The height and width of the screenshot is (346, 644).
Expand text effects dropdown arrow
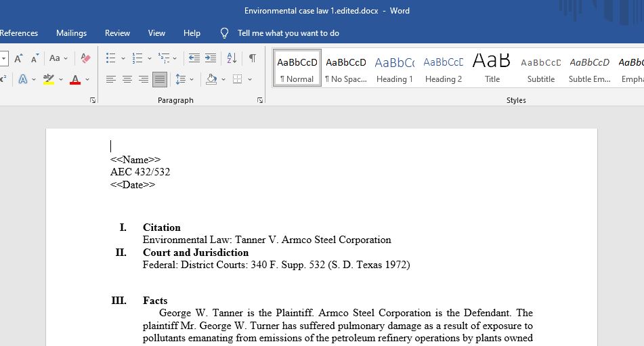34,80
